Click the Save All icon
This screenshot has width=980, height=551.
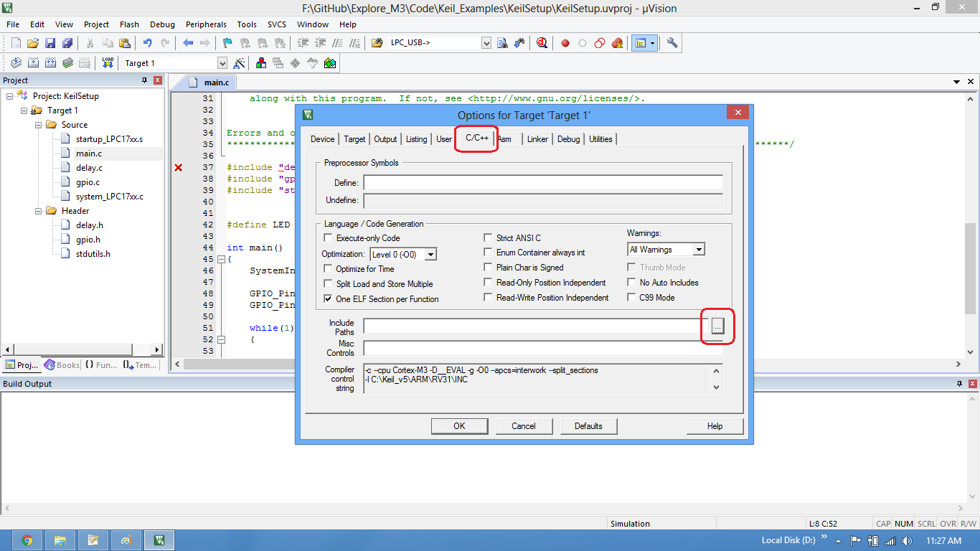pyautogui.click(x=67, y=43)
